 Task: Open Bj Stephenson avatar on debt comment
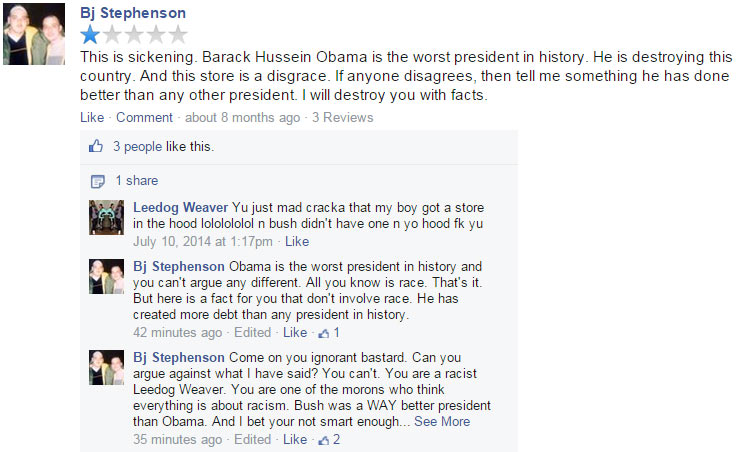click(107, 276)
